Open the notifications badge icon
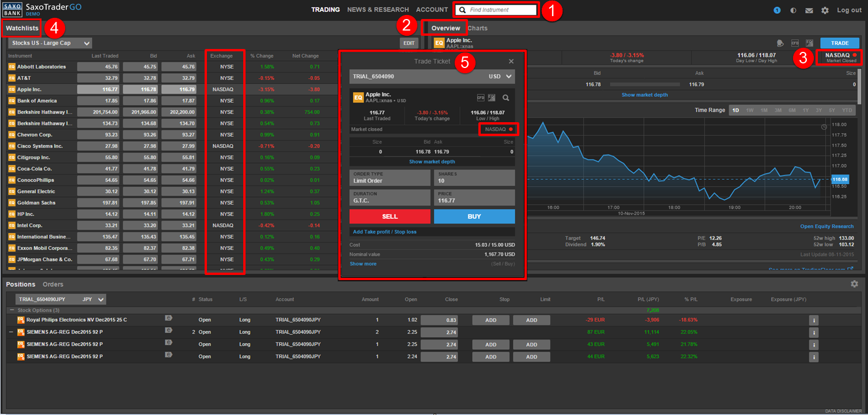Screen dimensions: 868x415 777,10
